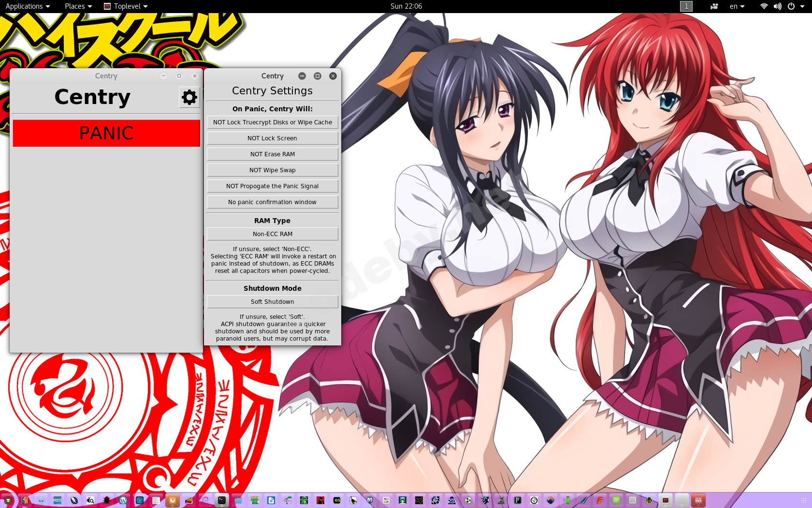Click the power icon in the top bar
The height and width of the screenshot is (508, 812).
792,6
